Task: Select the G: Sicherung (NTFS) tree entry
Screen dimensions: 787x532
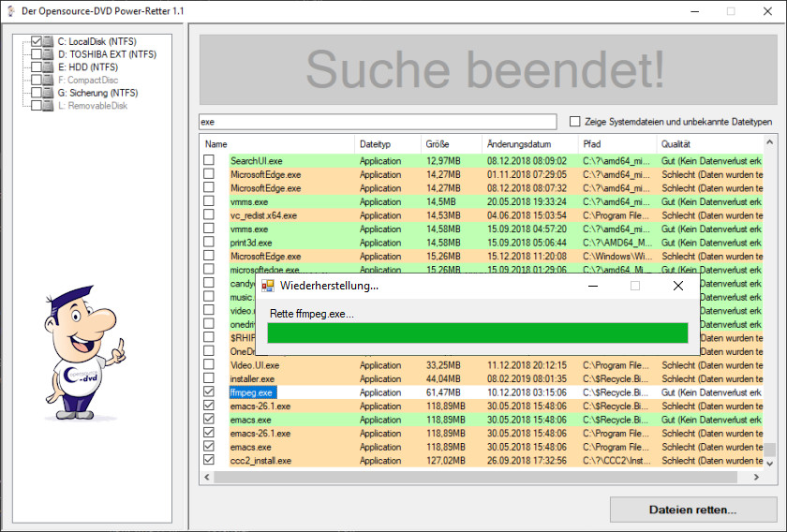Action: tap(97, 93)
